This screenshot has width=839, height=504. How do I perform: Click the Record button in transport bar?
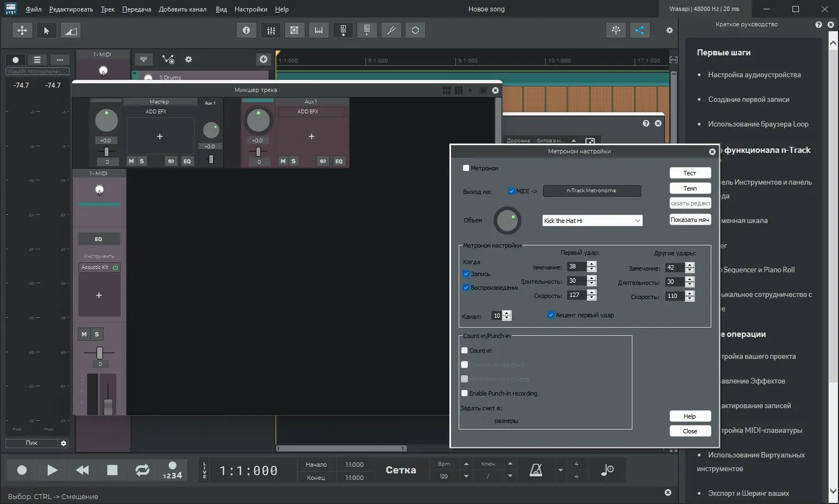22,470
